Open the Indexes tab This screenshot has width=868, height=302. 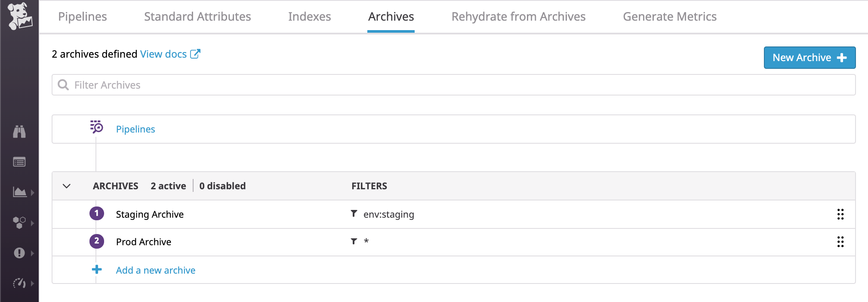pos(309,16)
